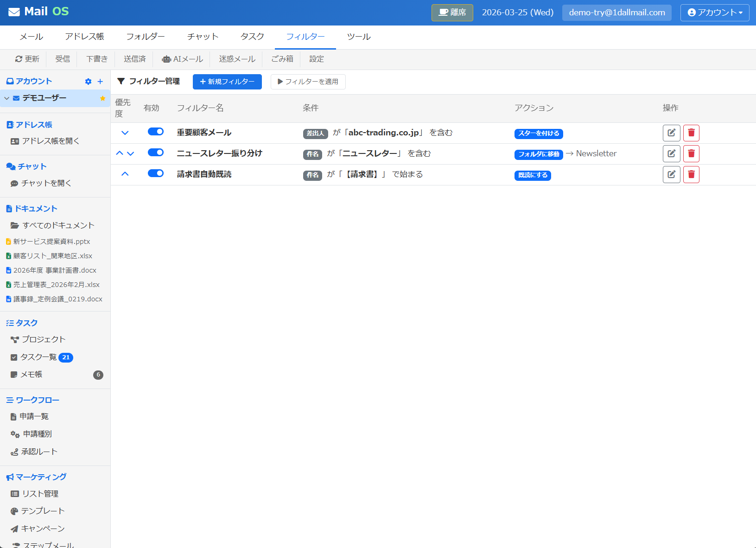Open 顧客リスト_関東地区.xlsx document
This screenshot has height=548, width=756.
click(x=52, y=256)
